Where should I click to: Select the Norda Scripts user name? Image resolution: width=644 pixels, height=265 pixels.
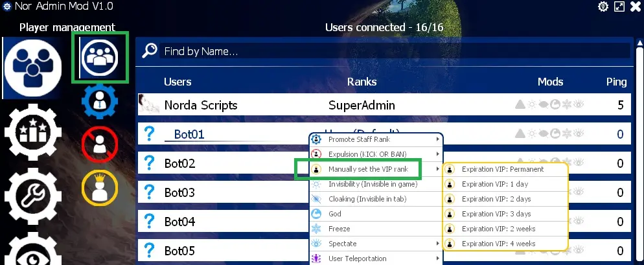(x=201, y=105)
